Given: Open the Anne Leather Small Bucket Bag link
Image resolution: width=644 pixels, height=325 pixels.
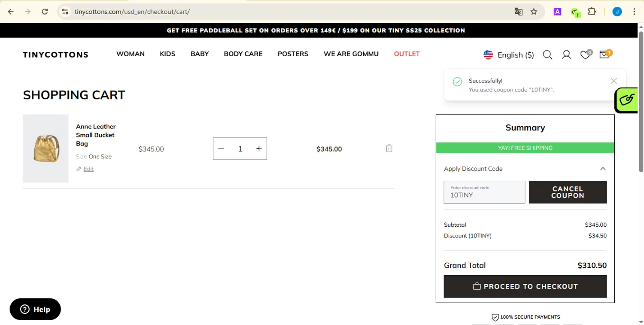Looking at the screenshot, I should click(96, 135).
